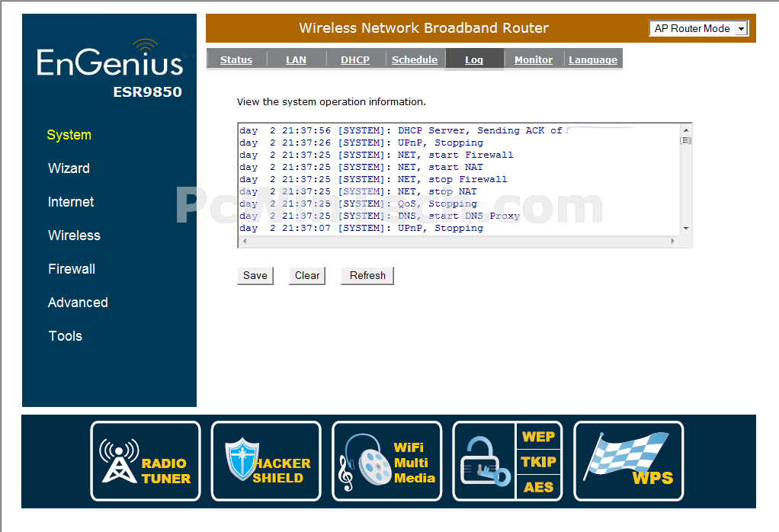The image size is (779, 532).
Task: Click the EnGenius logo
Action: click(x=111, y=59)
